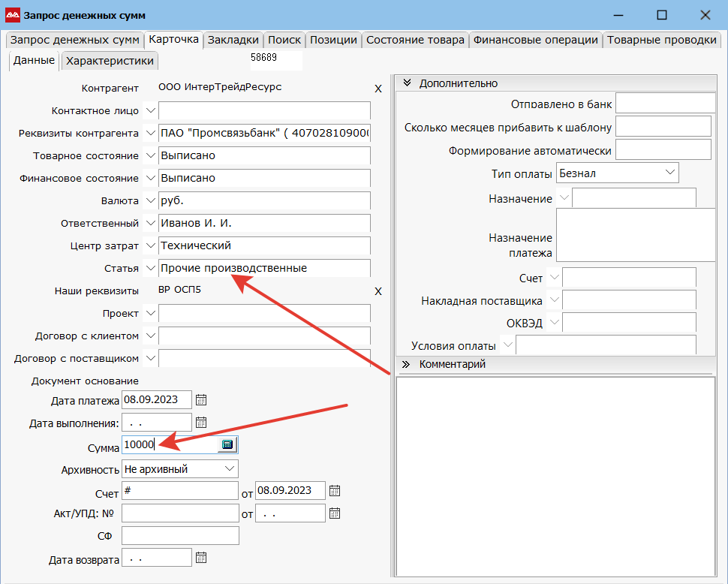Open calendar picker for Дата платежа
Screen dimensions: 728x584
(x=200, y=400)
